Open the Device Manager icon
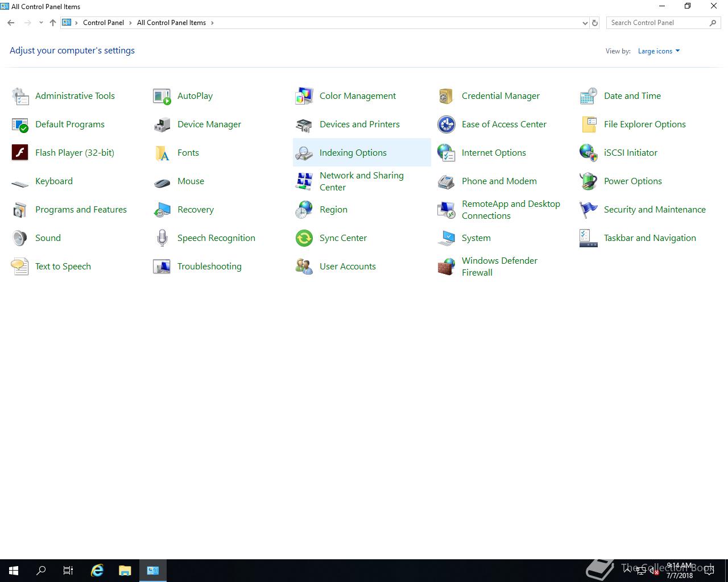 pos(162,124)
